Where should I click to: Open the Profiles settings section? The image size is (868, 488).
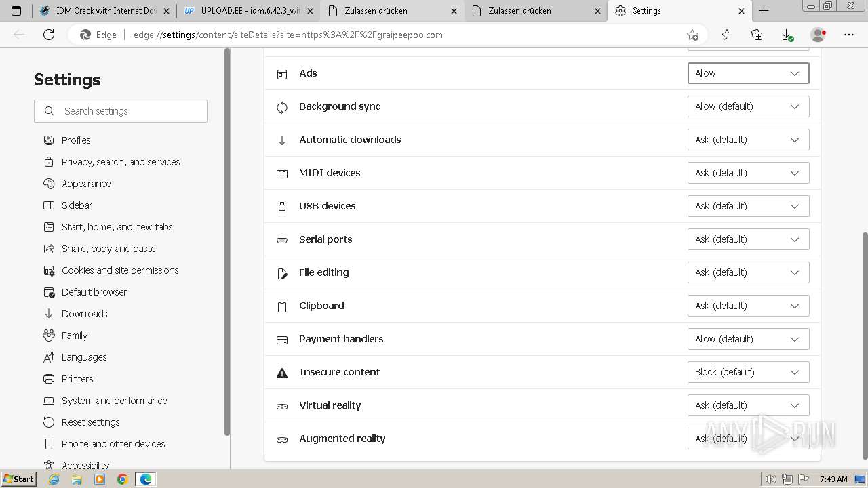pos(76,140)
